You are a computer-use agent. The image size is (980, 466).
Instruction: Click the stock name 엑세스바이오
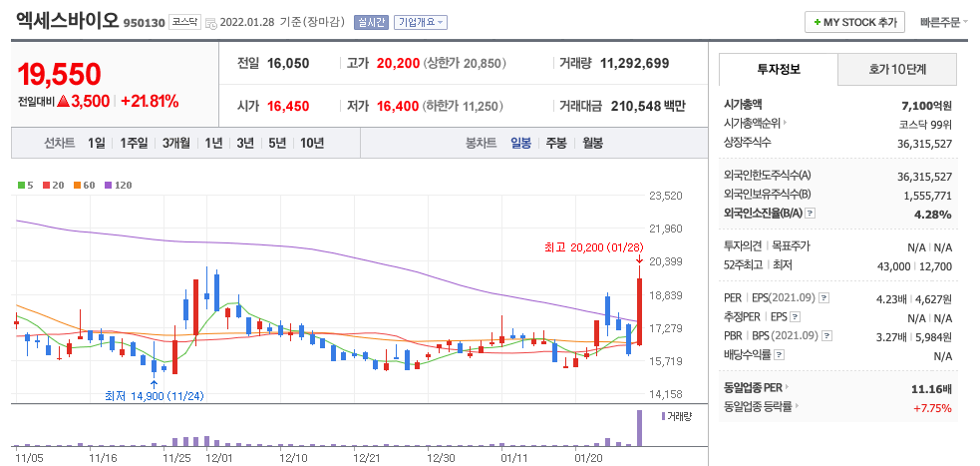(68, 21)
